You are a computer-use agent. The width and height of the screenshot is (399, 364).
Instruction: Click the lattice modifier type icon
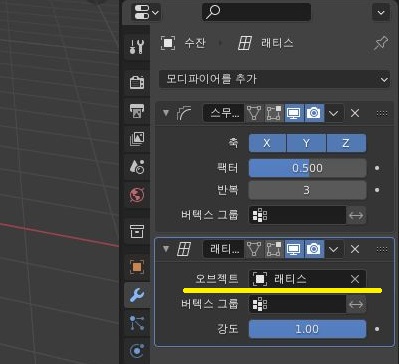184,249
